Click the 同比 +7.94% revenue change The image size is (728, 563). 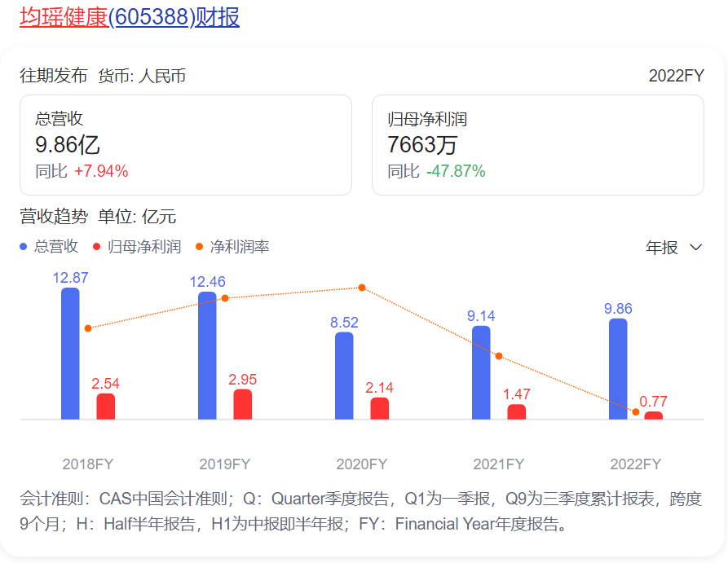[82, 171]
